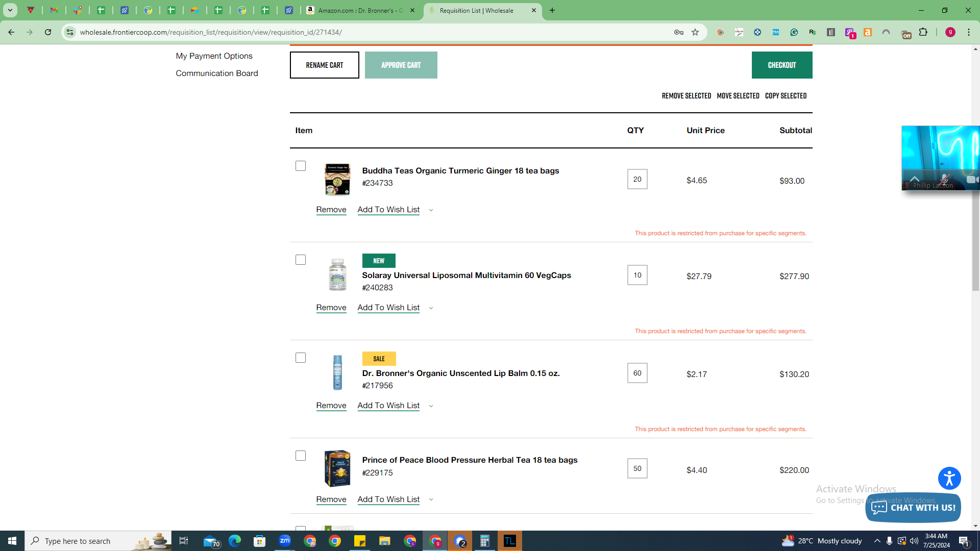Open the Grammarly extension icon
The width and height of the screenshot is (980, 551).
pos(794,32)
